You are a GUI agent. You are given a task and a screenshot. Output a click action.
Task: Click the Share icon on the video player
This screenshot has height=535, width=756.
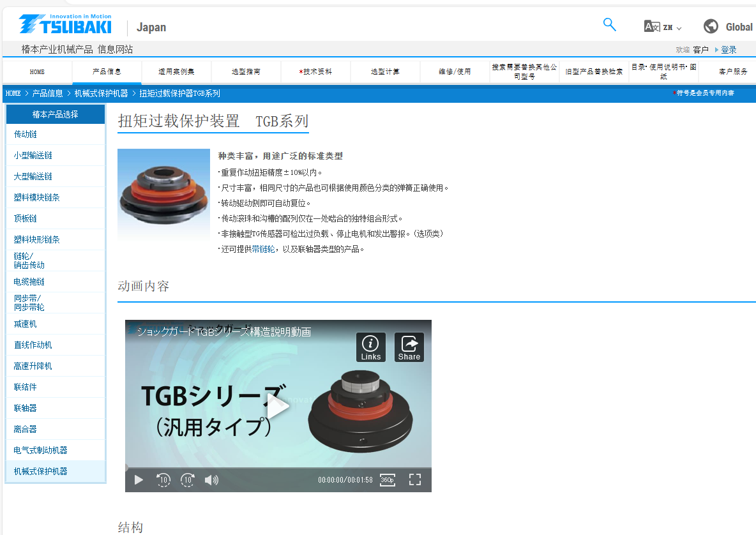click(409, 347)
